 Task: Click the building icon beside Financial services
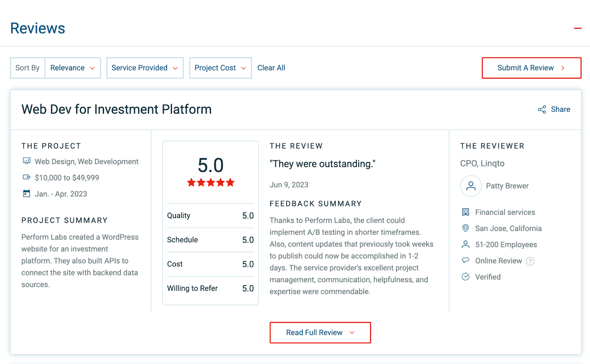466,212
